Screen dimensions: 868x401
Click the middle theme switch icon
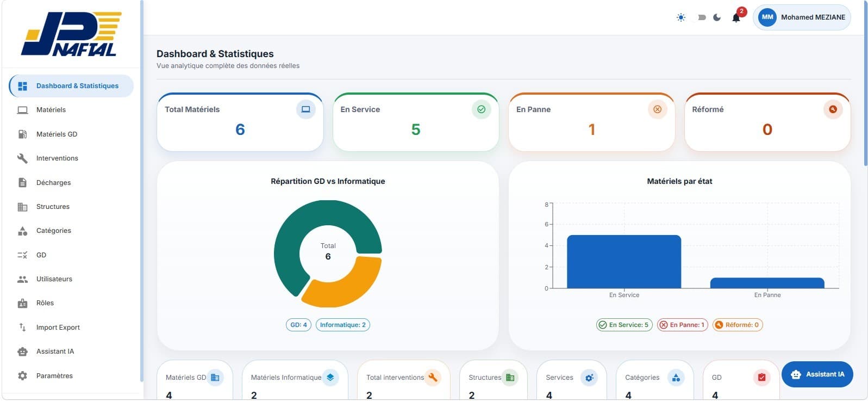[702, 17]
